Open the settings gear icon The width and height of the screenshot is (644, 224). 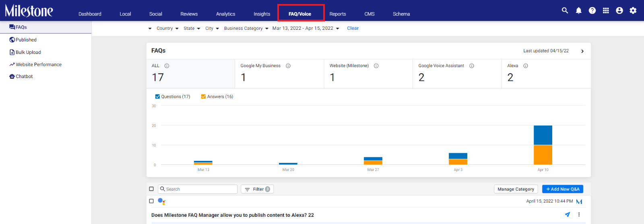click(633, 10)
